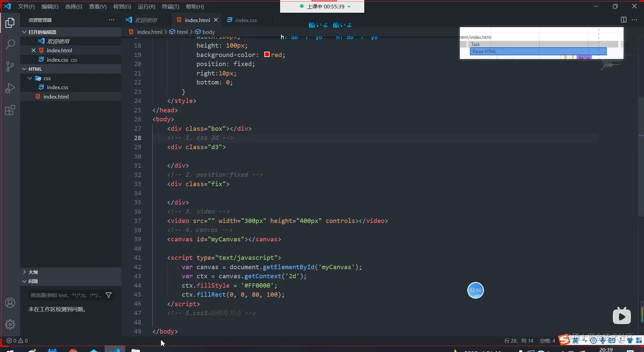Open the Extensions view
The width and height of the screenshot is (644, 352).
[x=10, y=110]
